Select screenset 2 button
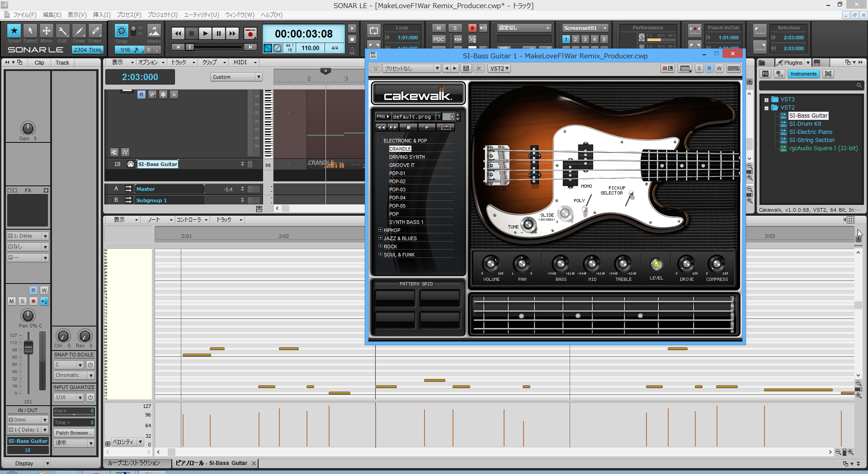The image size is (868, 474). 576,39
